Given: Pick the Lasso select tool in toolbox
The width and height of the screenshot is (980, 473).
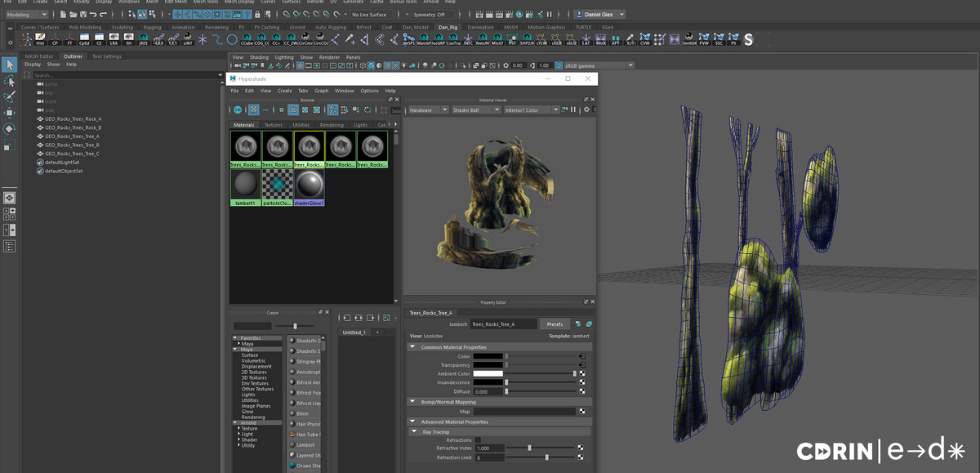Looking at the screenshot, I should [9, 81].
